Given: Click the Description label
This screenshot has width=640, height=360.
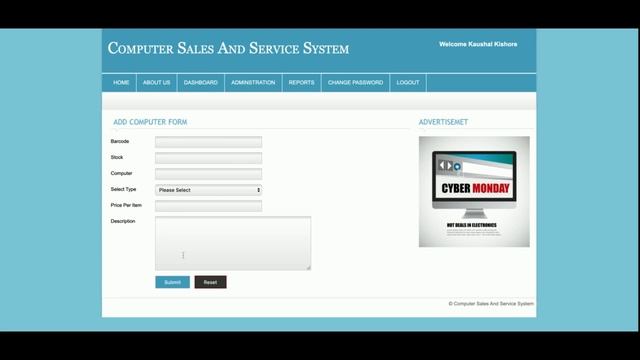Looking at the screenshot, I should 123,221.
